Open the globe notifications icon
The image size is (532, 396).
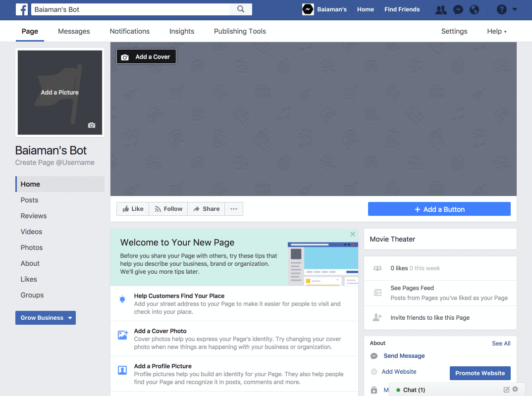point(475,10)
